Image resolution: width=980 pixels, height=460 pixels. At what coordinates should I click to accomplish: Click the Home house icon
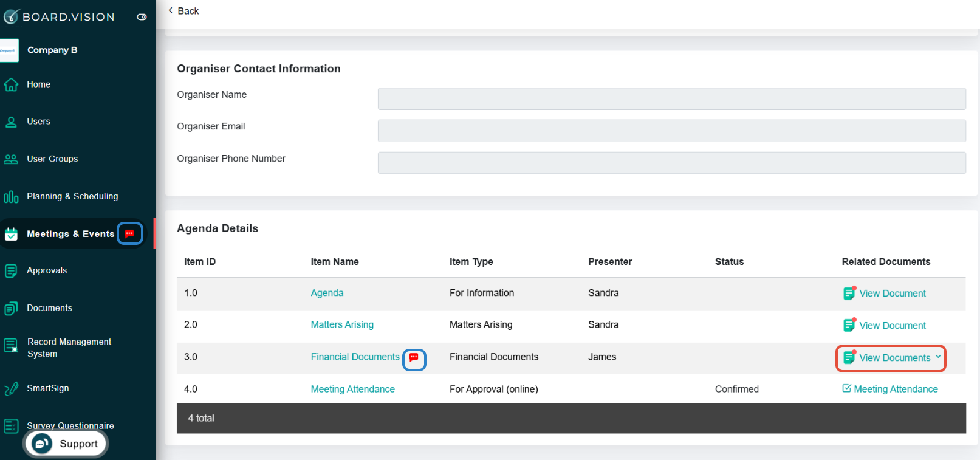[11, 84]
